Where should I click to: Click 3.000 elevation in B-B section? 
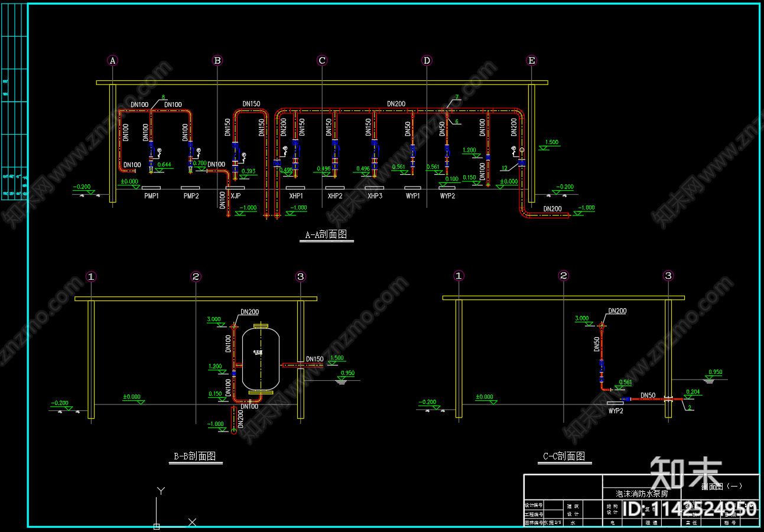tap(214, 319)
